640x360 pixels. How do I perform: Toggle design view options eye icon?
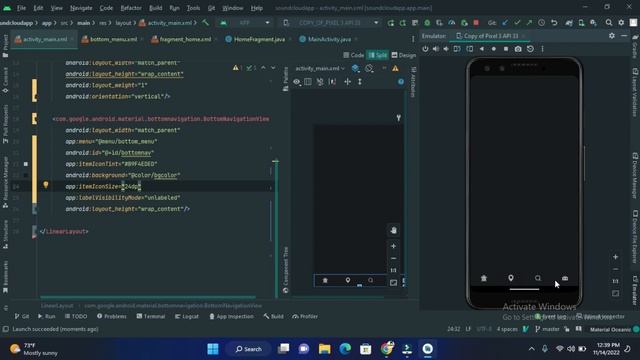(x=297, y=82)
